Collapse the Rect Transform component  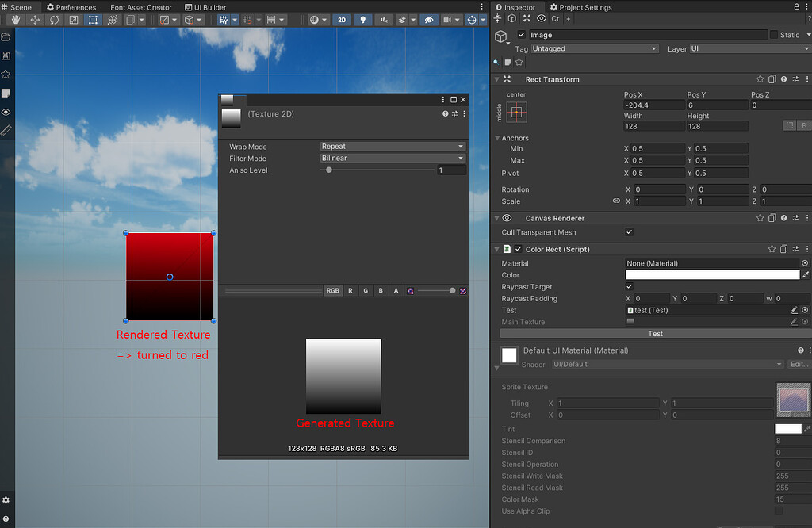point(496,79)
